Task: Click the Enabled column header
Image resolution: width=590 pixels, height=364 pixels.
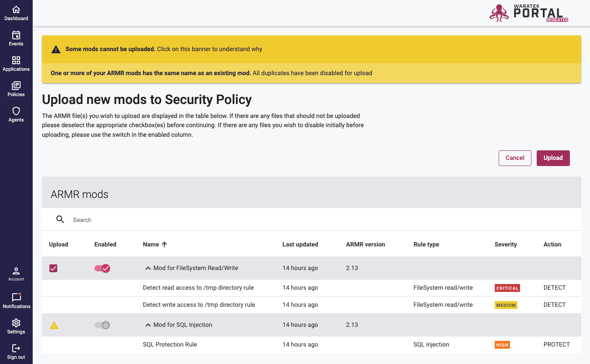Action: point(105,245)
